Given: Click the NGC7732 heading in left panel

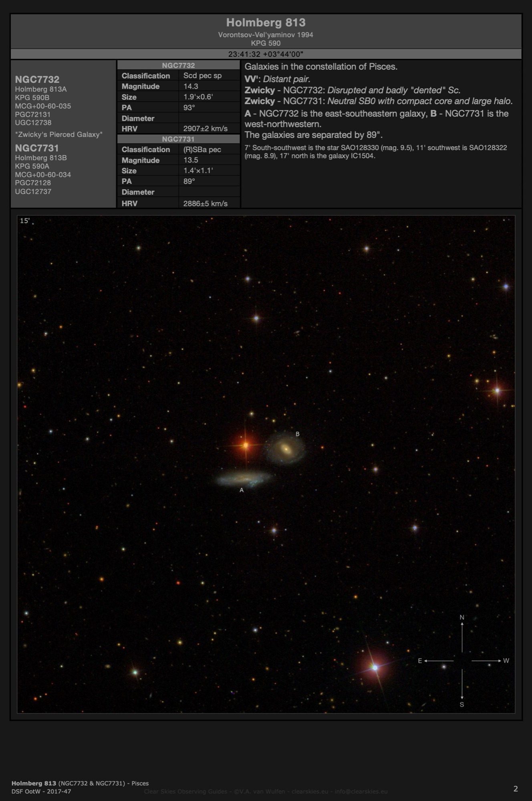Looking at the screenshot, I should (x=37, y=79).
